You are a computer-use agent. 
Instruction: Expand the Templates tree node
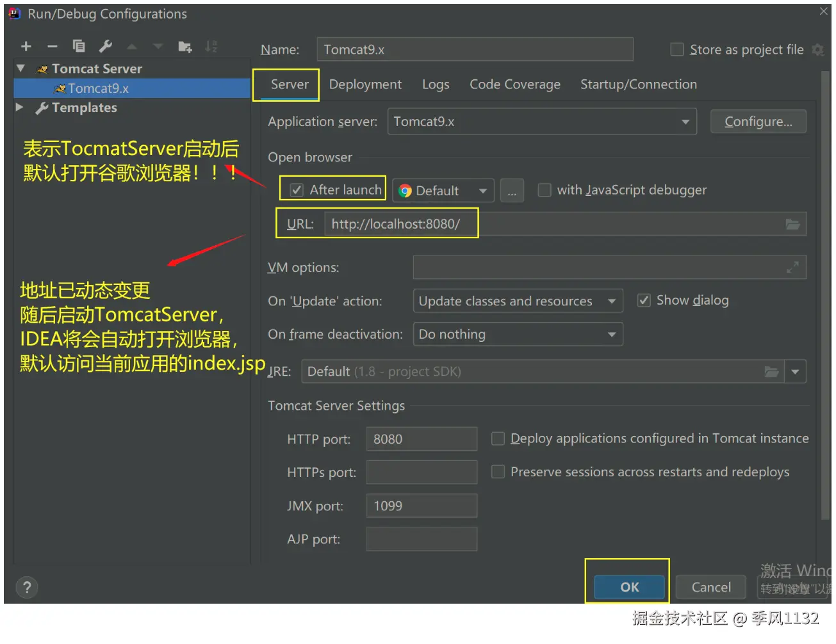coord(20,107)
